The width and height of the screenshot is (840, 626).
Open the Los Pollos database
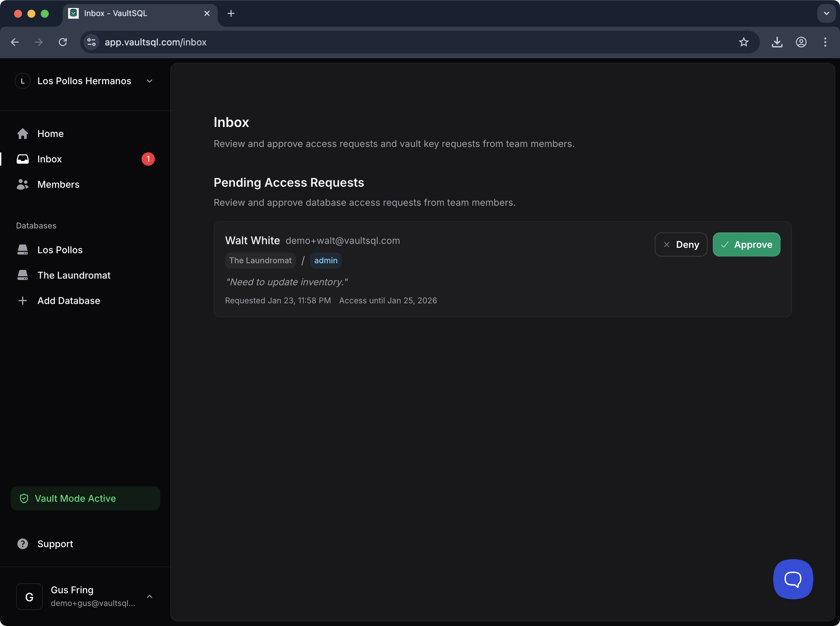[x=60, y=250]
